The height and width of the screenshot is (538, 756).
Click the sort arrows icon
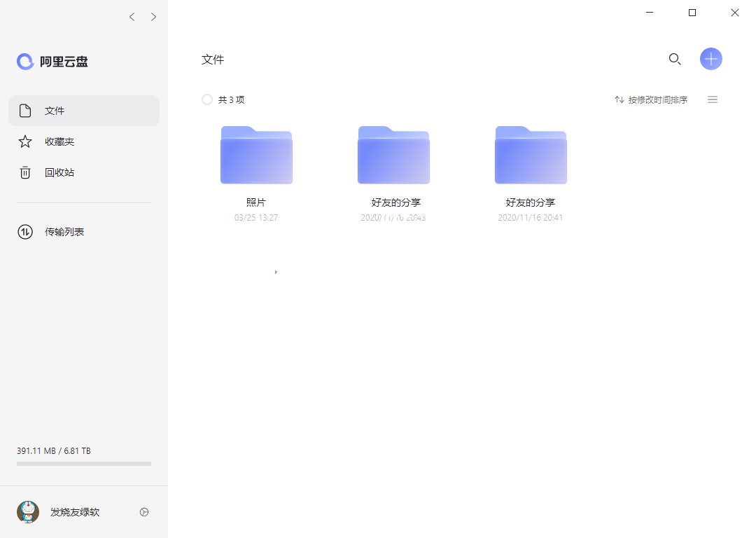tap(619, 100)
